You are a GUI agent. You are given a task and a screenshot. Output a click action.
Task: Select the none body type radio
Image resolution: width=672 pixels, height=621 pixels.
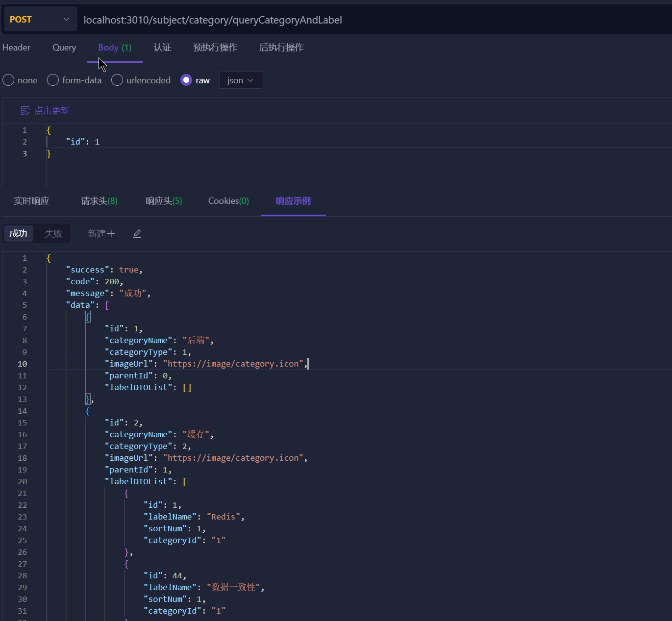pyautogui.click(x=8, y=80)
